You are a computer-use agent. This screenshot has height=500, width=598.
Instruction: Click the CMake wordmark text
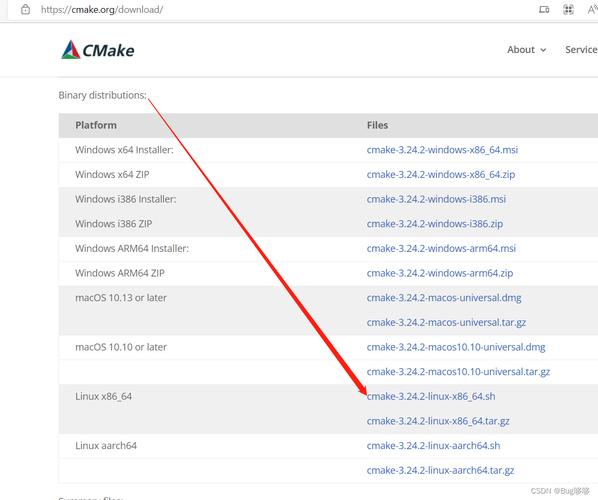[x=108, y=51]
